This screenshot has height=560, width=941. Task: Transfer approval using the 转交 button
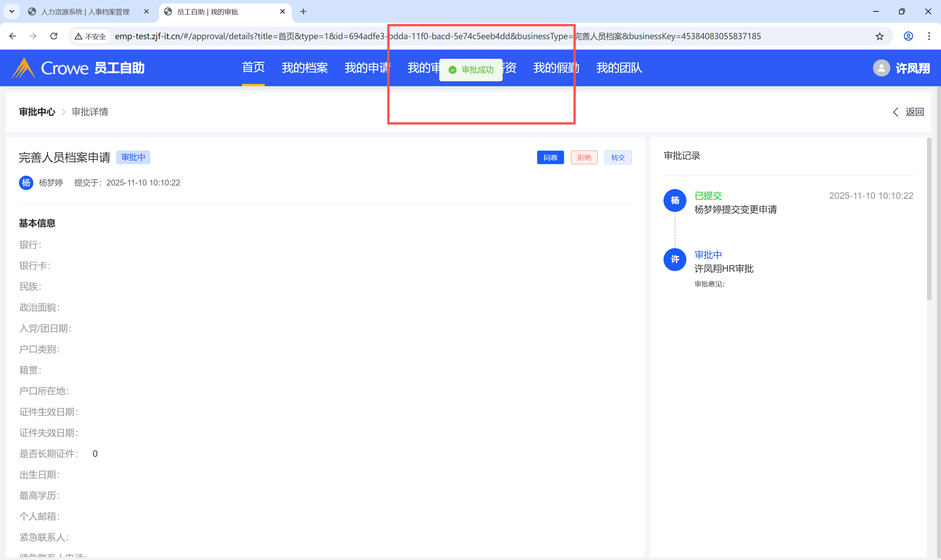click(x=618, y=158)
